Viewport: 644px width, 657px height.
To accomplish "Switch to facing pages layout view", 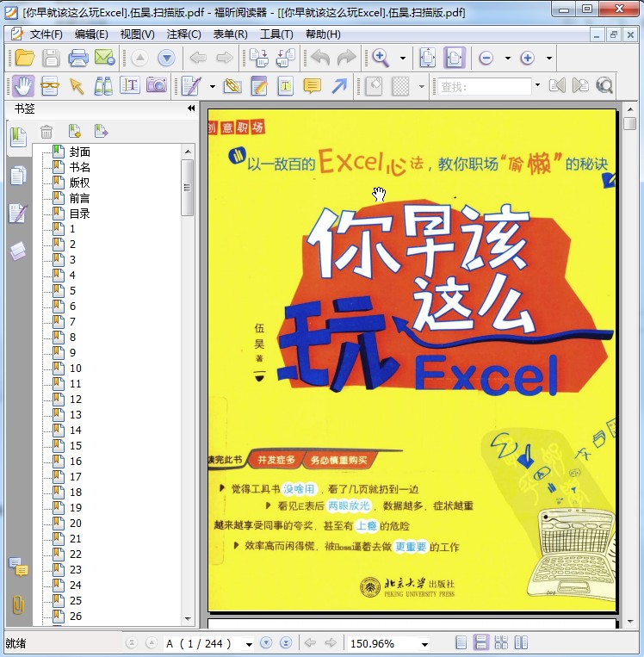I will (x=521, y=642).
